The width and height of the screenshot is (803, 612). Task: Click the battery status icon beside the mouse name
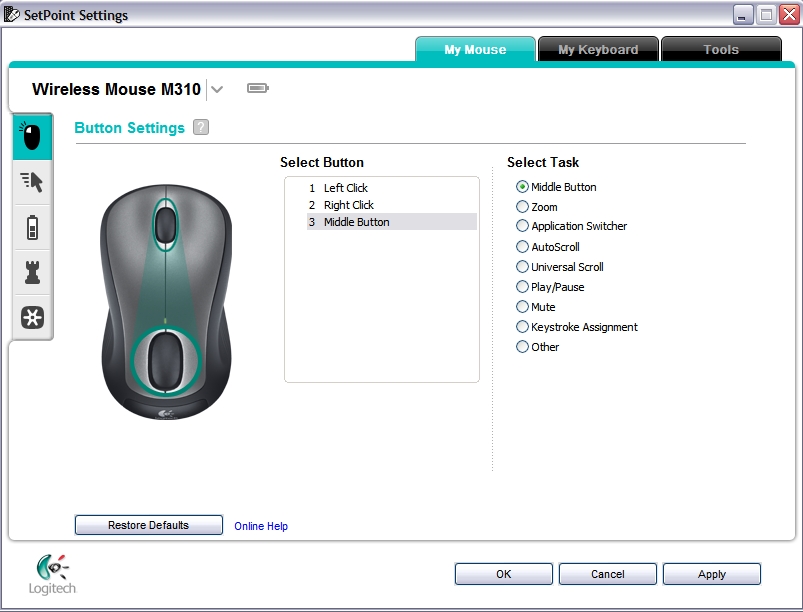(x=258, y=89)
